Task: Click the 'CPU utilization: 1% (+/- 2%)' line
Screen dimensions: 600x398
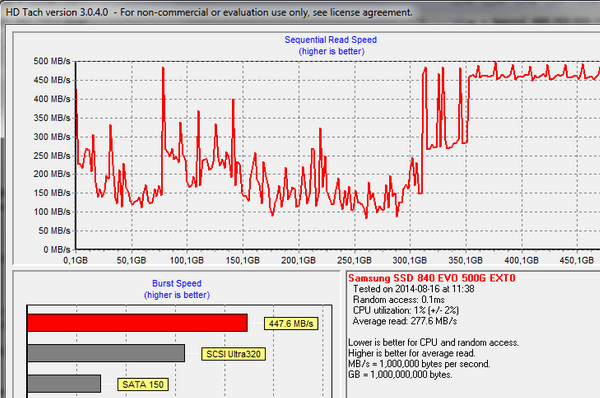Action: pos(406,310)
